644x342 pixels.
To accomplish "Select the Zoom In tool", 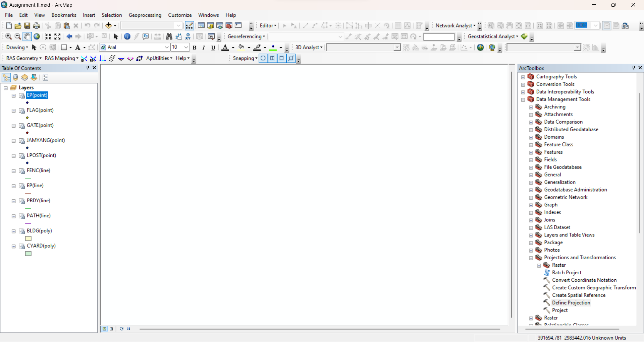I will point(8,37).
